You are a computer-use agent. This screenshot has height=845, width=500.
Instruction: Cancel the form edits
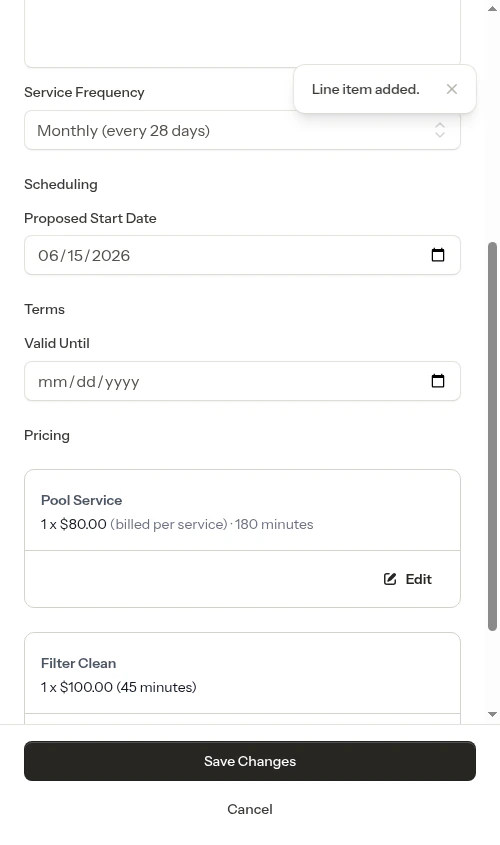coord(250,809)
